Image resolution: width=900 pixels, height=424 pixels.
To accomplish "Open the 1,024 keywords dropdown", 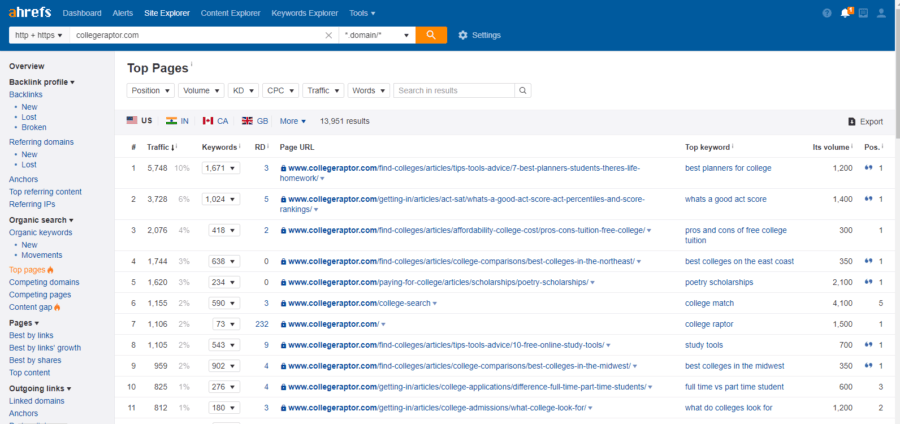I will tap(221, 199).
